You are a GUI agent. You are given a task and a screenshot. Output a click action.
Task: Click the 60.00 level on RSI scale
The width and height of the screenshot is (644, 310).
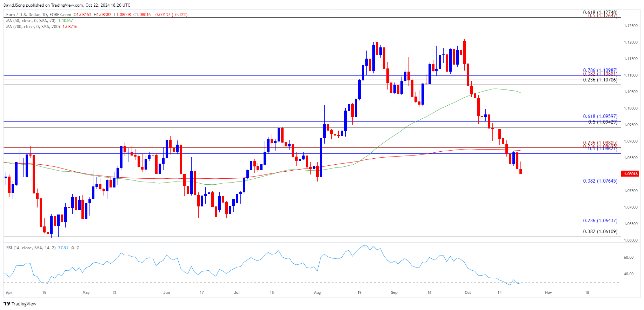coord(629,257)
